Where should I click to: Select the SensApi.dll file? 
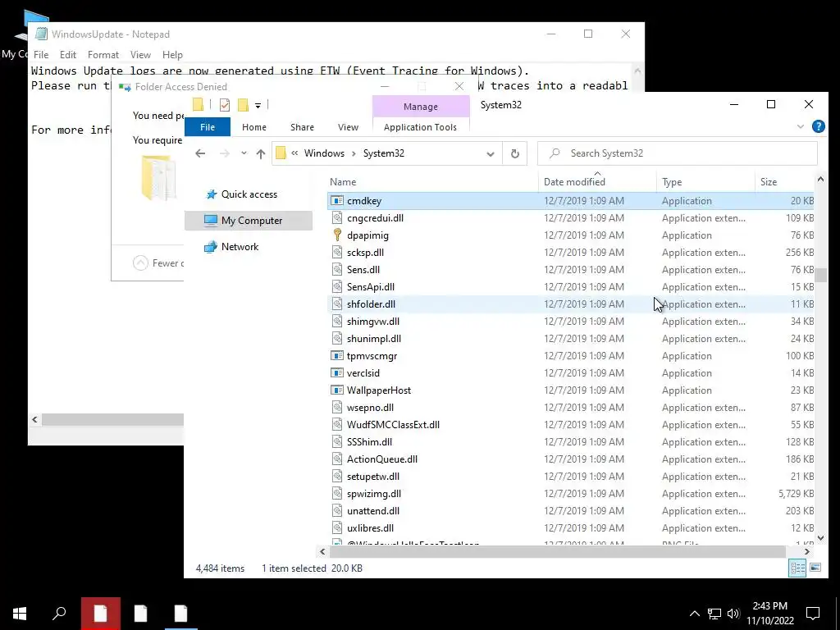tap(370, 286)
